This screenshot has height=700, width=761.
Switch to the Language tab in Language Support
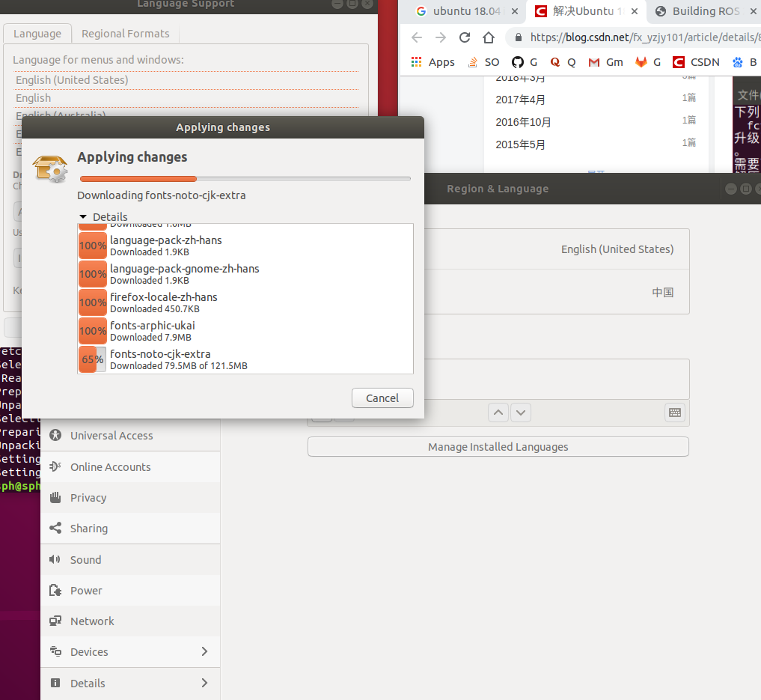point(37,34)
